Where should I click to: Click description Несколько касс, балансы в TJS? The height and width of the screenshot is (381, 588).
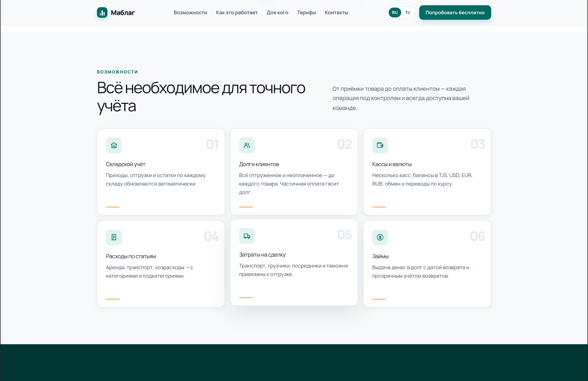(422, 180)
